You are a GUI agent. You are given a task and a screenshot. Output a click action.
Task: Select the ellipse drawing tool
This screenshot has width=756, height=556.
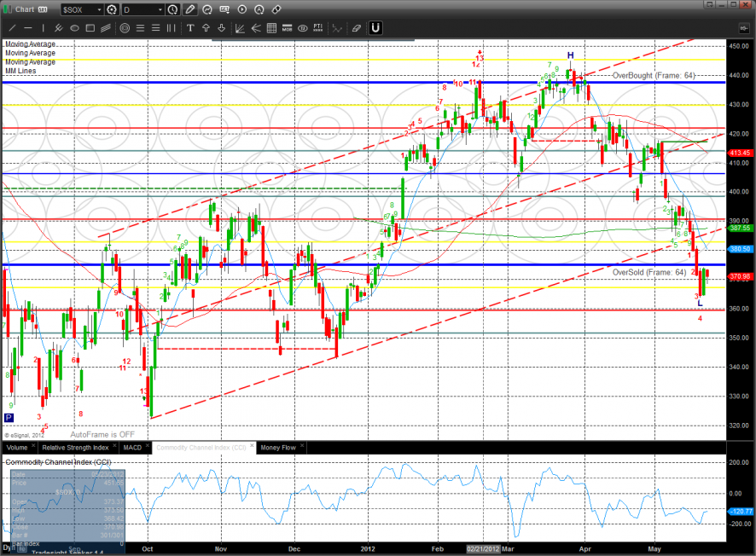coord(74,28)
